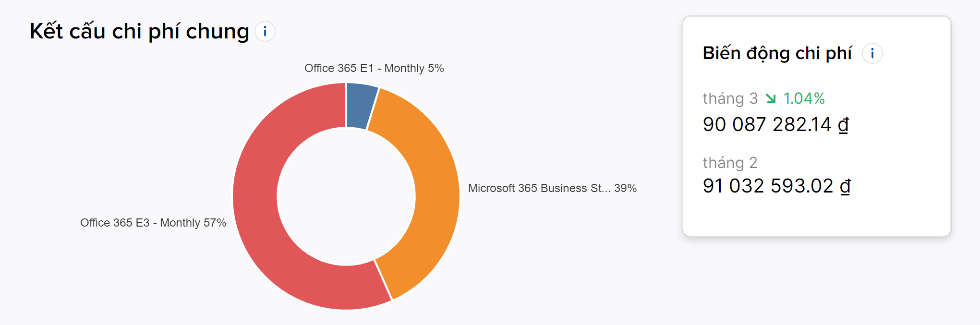The height and width of the screenshot is (325, 980).
Task: Select the blue Office 365 E1 donut segment
Action: [x=361, y=106]
